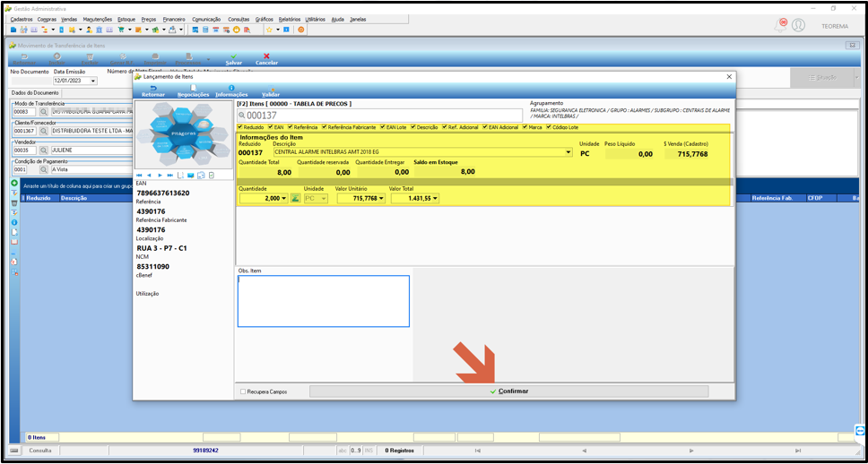The height and width of the screenshot is (464, 868).
Task: Toggle the Descrição search checkbox
Action: (413, 127)
